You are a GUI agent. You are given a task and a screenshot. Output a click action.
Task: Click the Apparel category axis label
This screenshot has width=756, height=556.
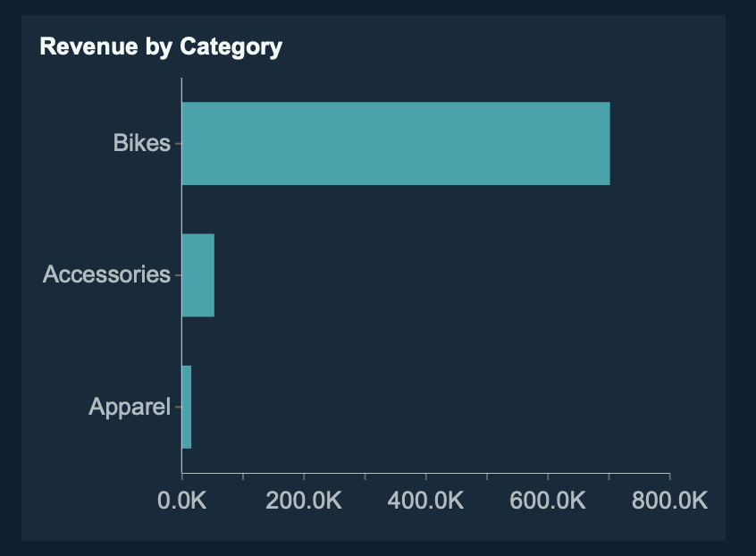coord(129,408)
